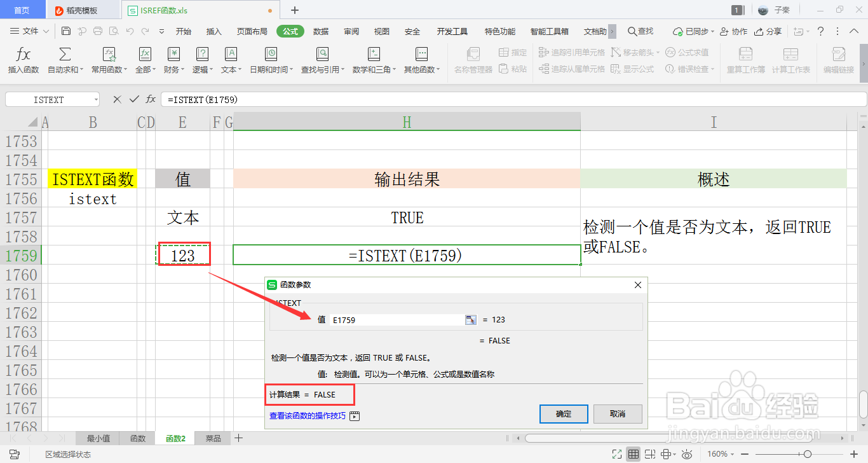Click the range selector icon beside E1759 field
This screenshot has width=868, height=463.
(470, 319)
